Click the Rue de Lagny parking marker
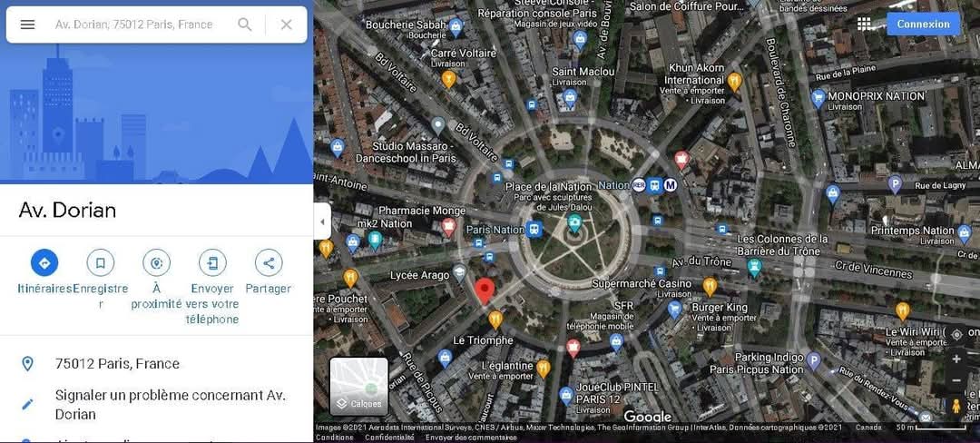 (895, 184)
